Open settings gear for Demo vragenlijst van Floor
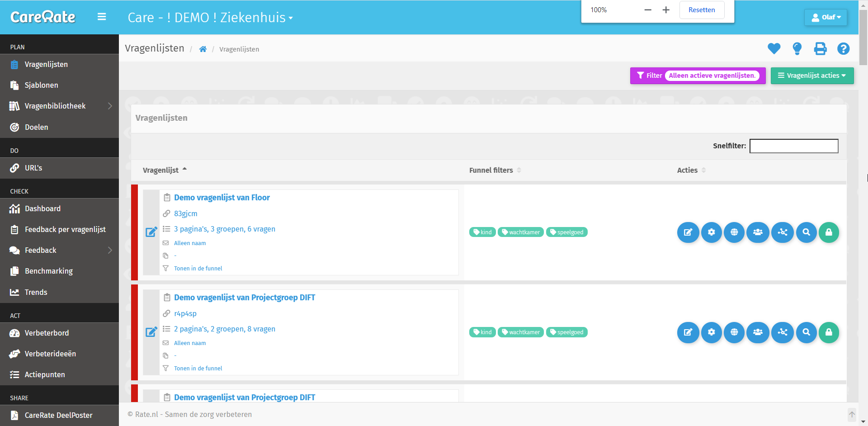The width and height of the screenshot is (868, 426). click(712, 232)
